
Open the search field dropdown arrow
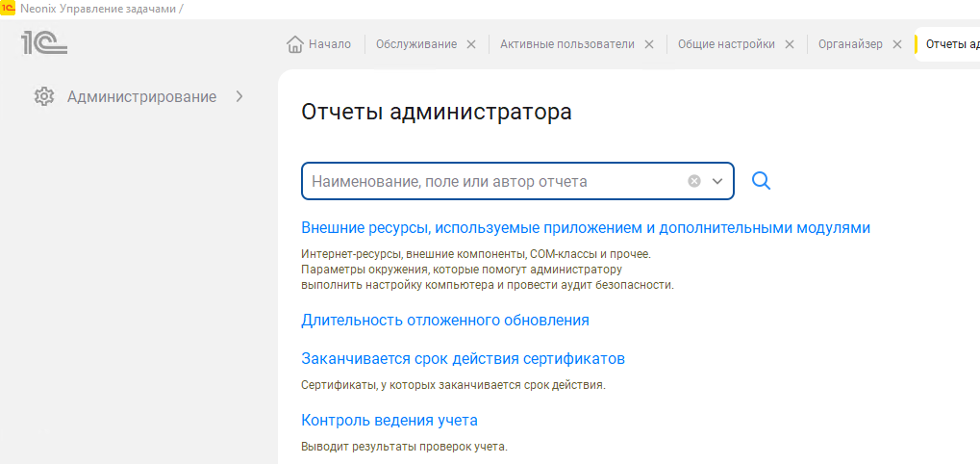[717, 181]
